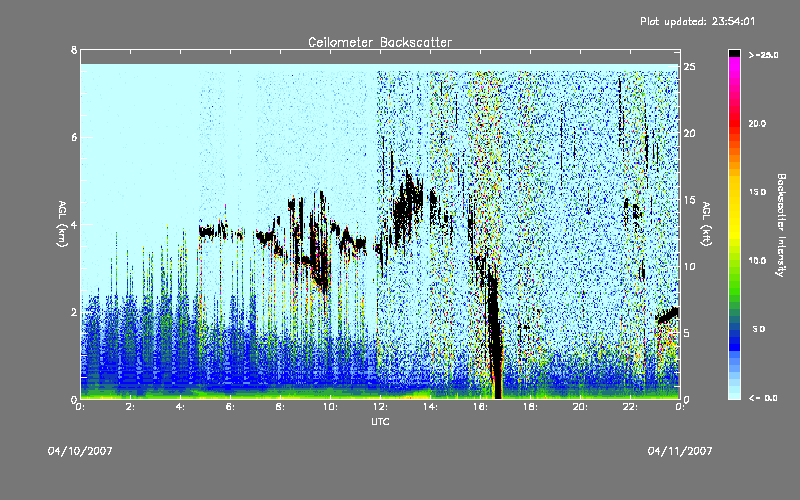The height and width of the screenshot is (500, 800).
Task: Click the "AGL (km)" axis title
Action: pos(62,224)
